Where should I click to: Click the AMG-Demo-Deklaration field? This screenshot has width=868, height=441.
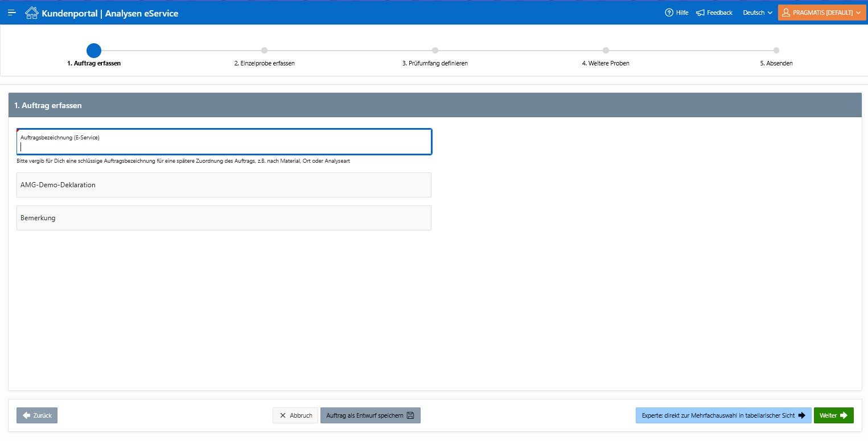pos(224,185)
